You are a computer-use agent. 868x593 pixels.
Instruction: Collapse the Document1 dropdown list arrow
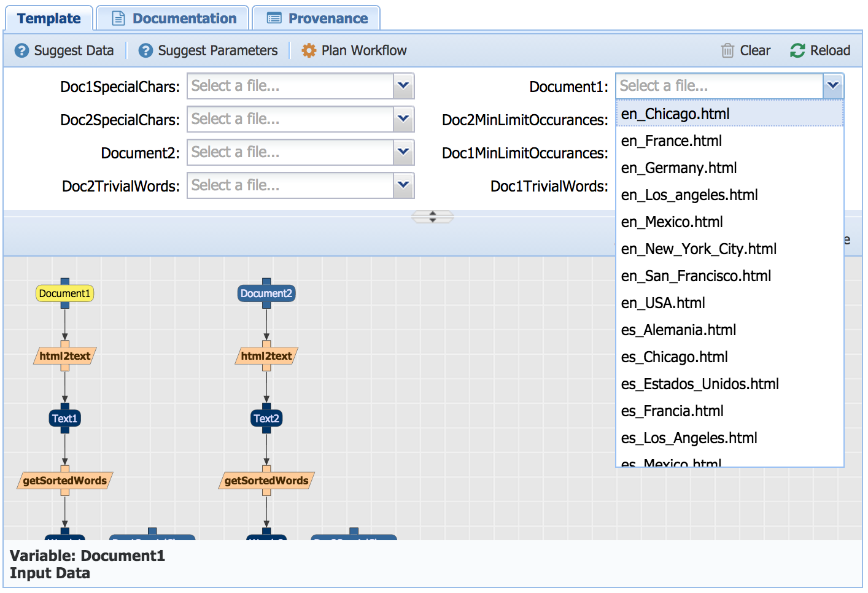832,86
